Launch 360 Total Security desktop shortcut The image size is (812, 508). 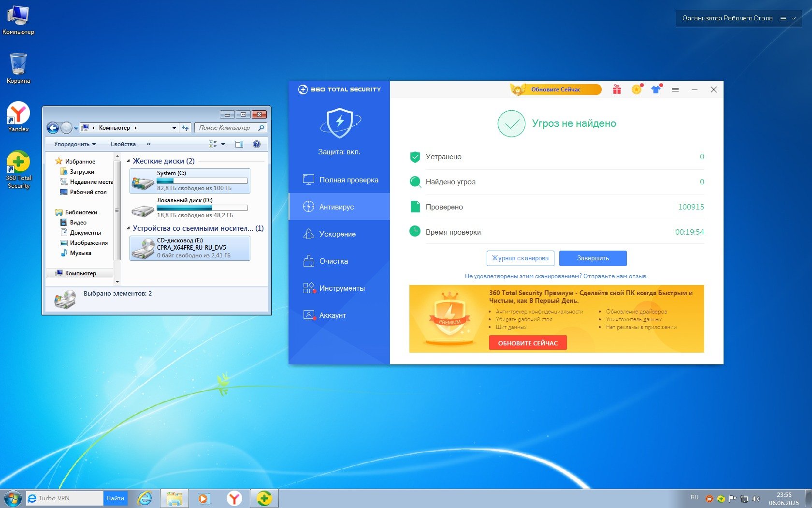tap(18, 170)
